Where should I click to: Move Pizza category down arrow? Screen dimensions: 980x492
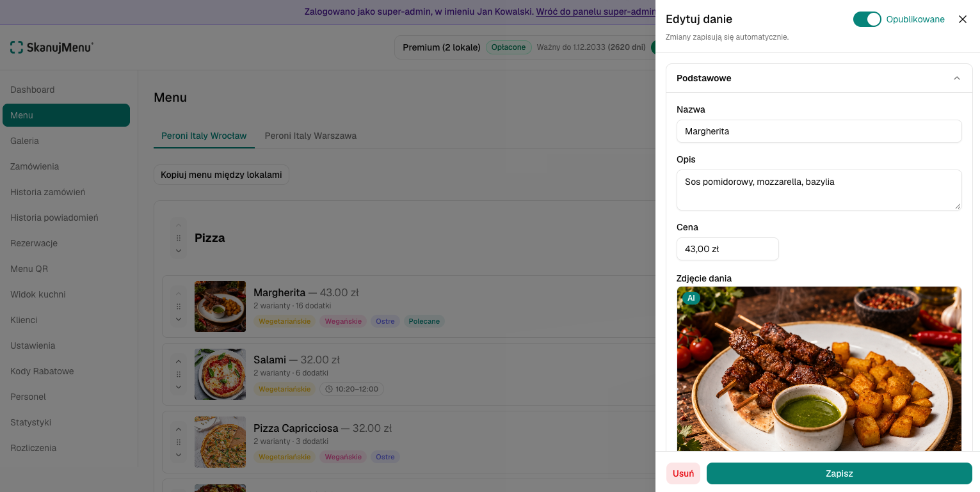coord(179,251)
